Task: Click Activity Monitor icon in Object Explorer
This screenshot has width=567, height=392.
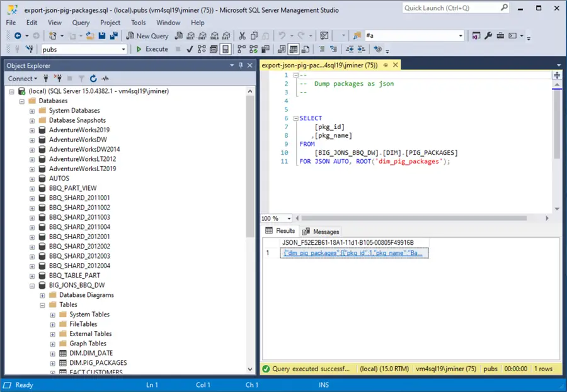Action: tap(105, 79)
